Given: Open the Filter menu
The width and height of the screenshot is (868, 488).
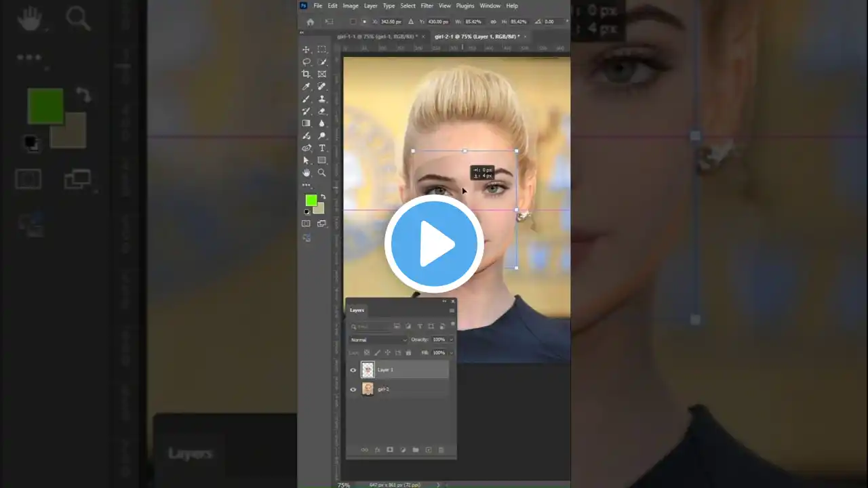Looking at the screenshot, I should coord(427,5).
